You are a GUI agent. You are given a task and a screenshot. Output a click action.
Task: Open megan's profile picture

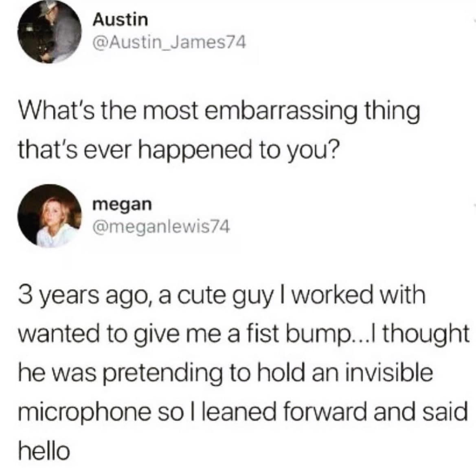tap(50, 216)
